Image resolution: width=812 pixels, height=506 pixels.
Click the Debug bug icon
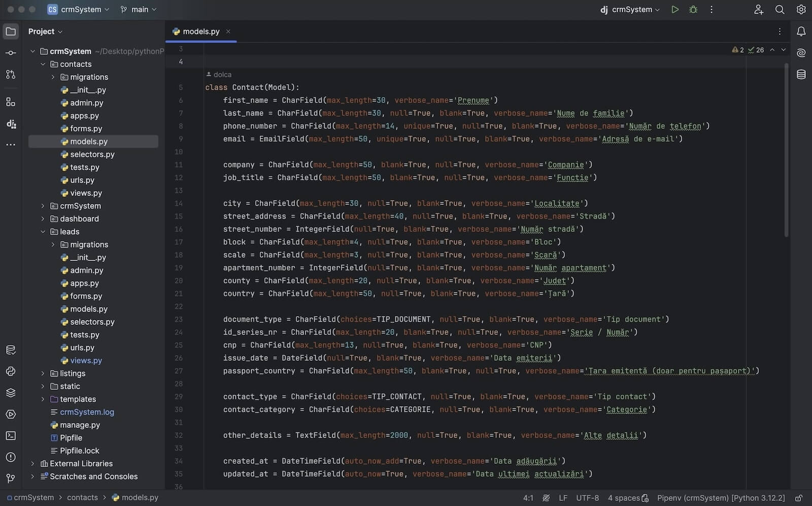(693, 10)
